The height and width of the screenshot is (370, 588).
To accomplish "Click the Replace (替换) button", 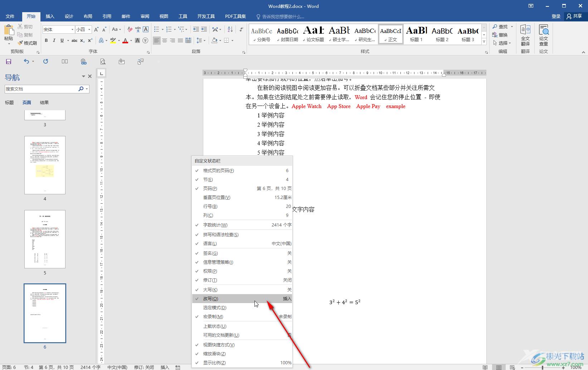I will pos(500,35).
